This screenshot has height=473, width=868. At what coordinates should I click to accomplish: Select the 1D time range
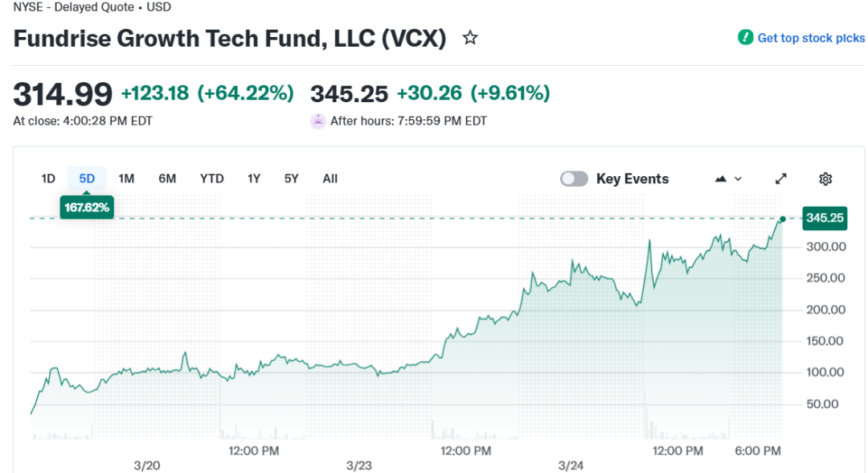click(48, 179)
